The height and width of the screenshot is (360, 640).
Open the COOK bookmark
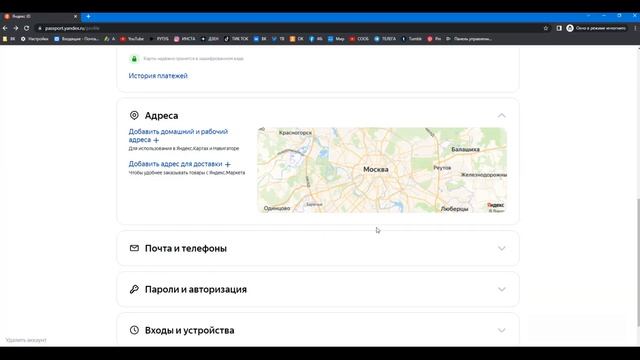click(x=359, y=39)
